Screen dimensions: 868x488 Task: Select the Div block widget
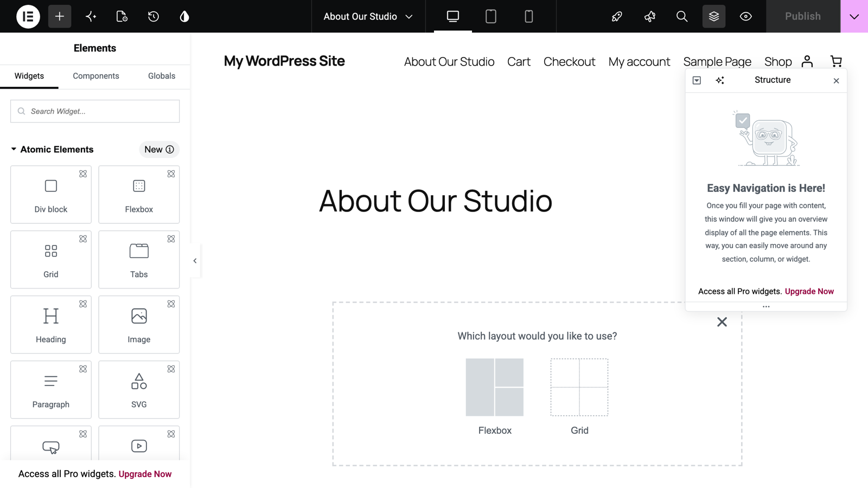tap(51, 195)
